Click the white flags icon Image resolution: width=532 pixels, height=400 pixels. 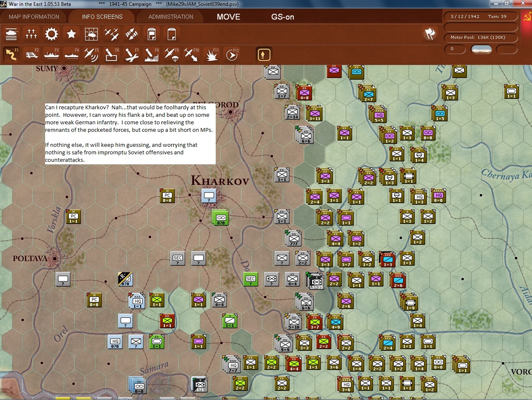pos(430,34)
